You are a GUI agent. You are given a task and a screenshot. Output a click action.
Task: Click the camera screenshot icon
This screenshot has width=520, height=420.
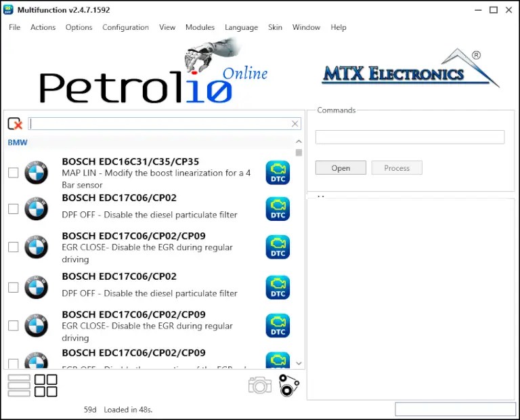[260, 385]
